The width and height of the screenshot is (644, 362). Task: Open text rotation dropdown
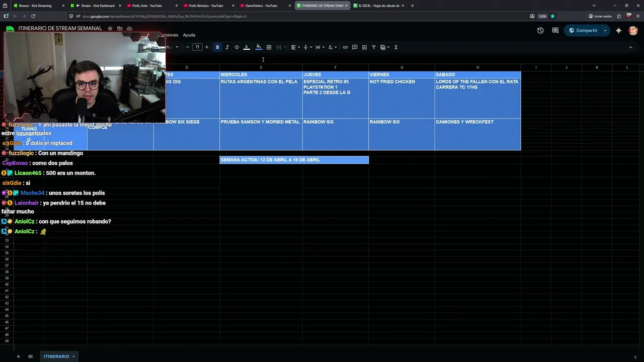point(332,47)
